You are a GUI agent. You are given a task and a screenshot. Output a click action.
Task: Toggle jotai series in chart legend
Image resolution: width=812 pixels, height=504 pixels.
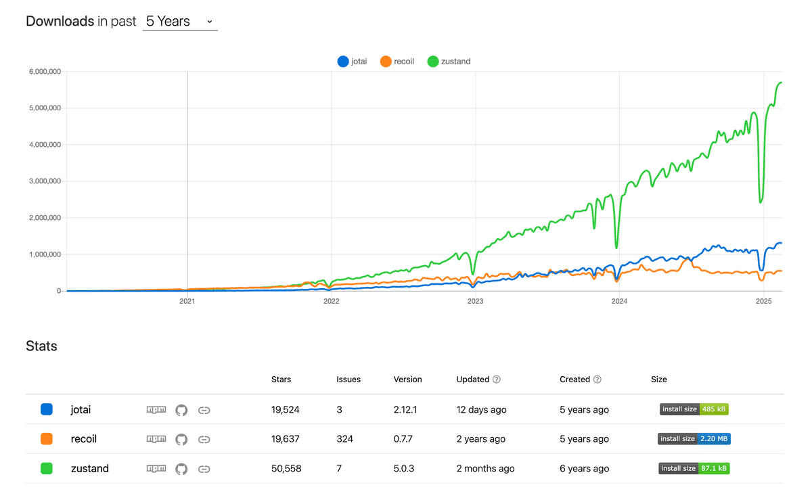pyautogui.click(x=352, y=62)
